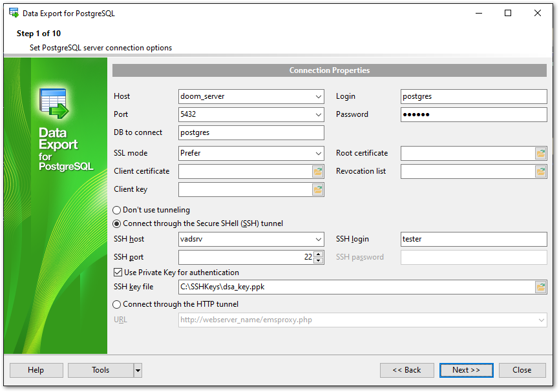Focus the Password field
This screenshot has height=392, width=559.
pyautogui.click(x=474, y=115)
